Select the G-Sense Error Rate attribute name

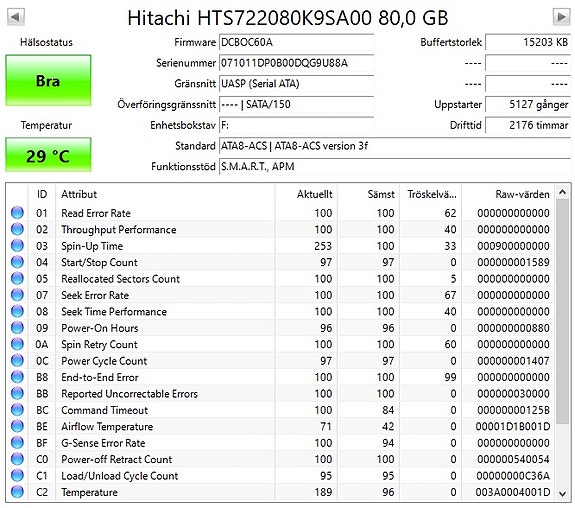click(x=103, y=443)
